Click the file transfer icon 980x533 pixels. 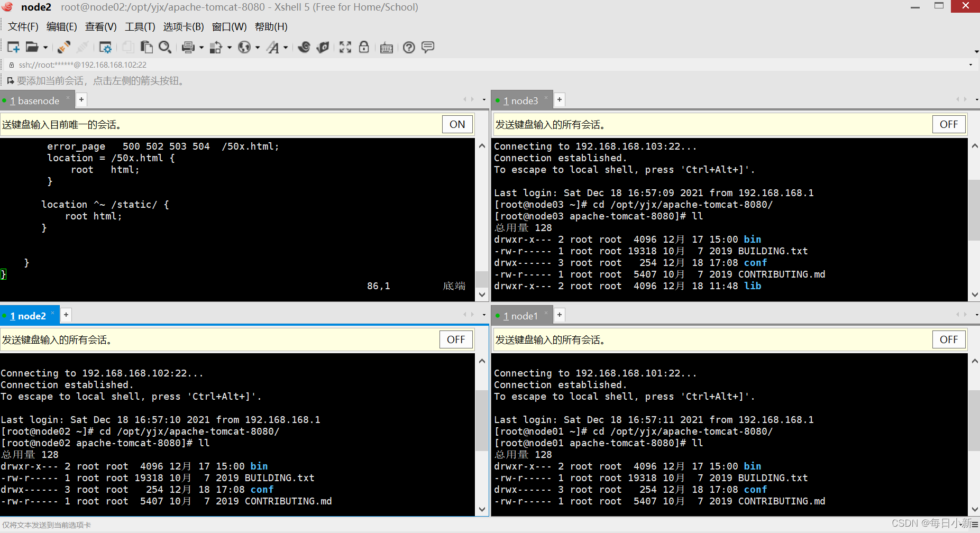click(x=216, y=47)
